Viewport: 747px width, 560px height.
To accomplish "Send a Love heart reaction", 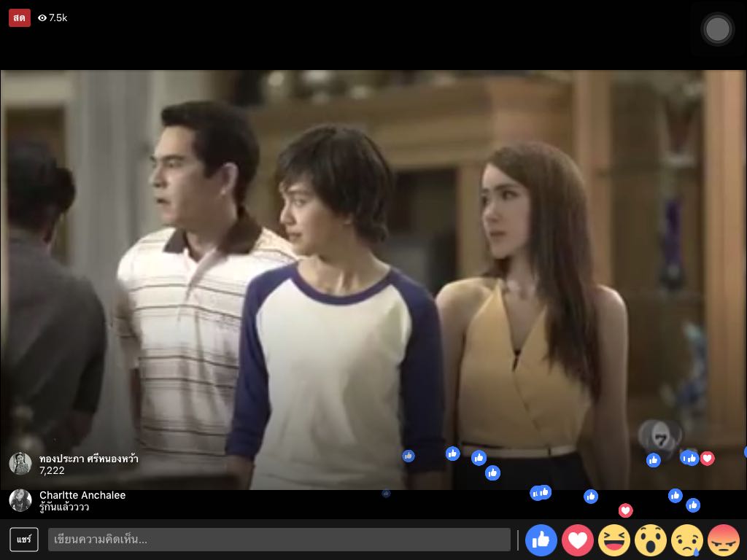I will [578, 540].
